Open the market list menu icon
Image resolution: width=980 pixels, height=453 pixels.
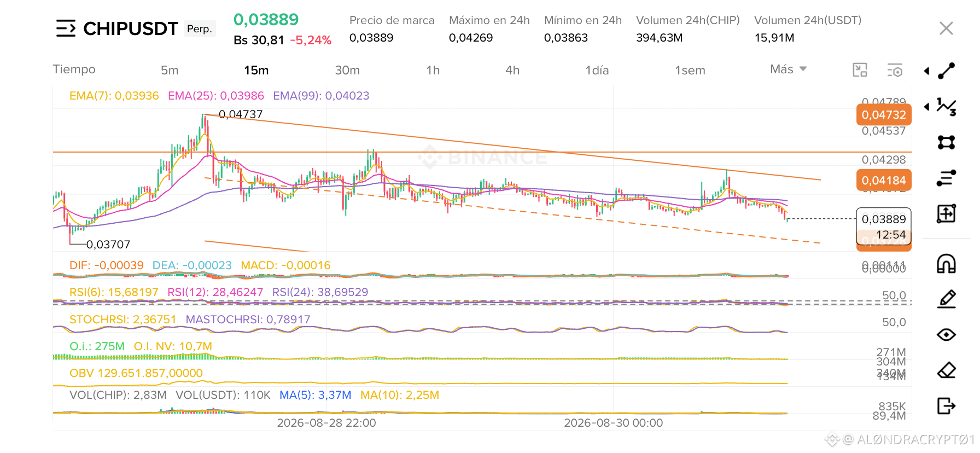[x=66, y=28]
